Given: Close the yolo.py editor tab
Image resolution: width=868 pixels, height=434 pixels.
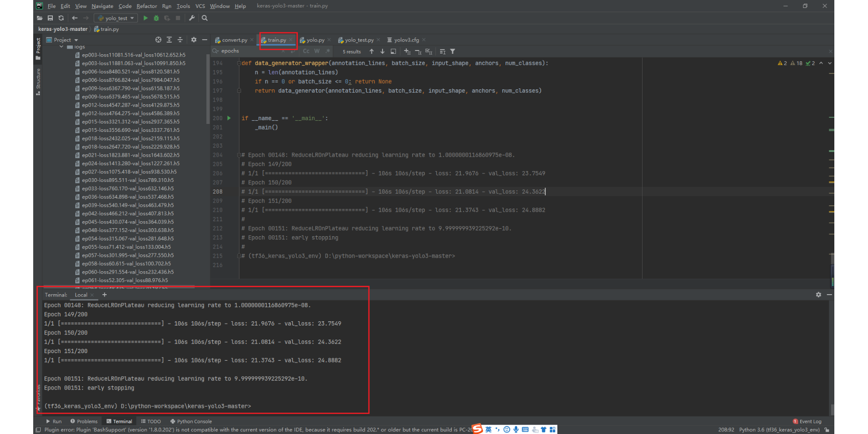Looking at the screenshot, I should (329, 40).
